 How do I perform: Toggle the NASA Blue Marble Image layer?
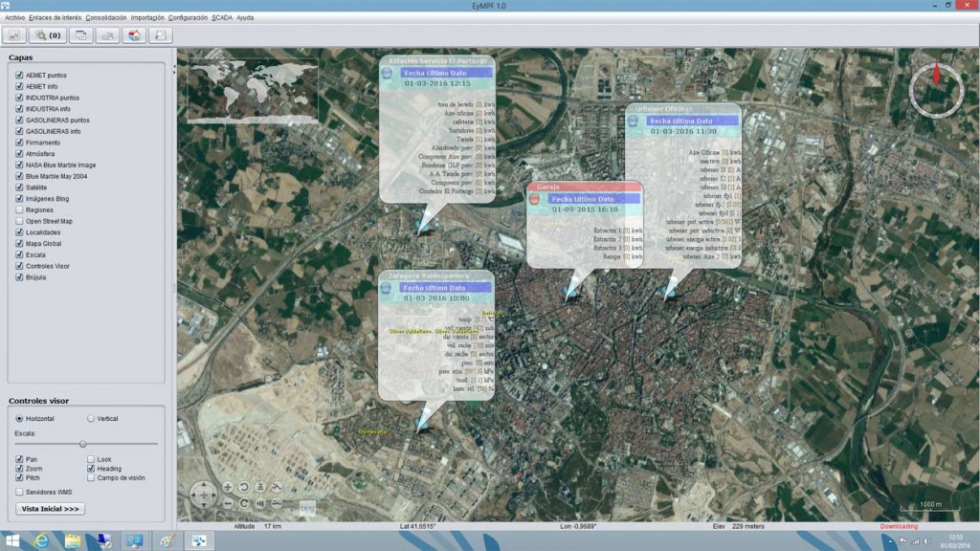pos(19,165)
